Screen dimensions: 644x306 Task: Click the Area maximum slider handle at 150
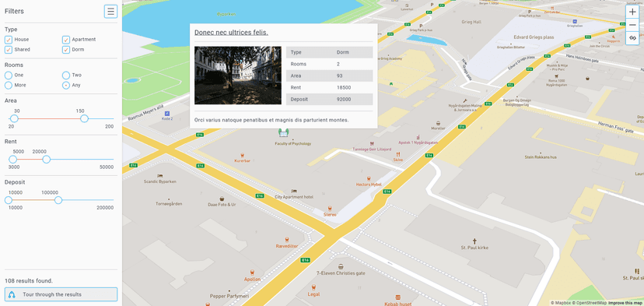click(84, 118)
